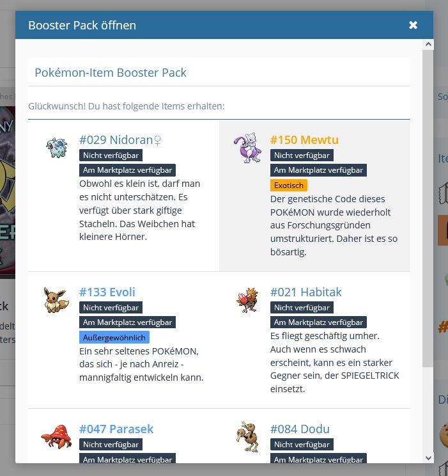
Task: Click the Parasek sprite image
Action: click(56, 437)
